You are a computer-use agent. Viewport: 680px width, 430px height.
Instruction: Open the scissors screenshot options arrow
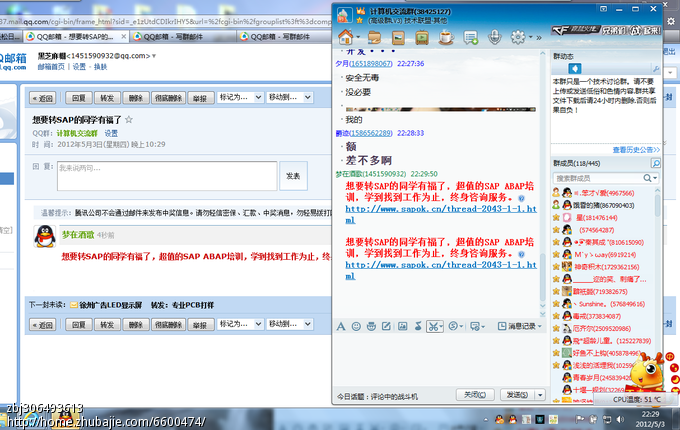[x=441, y=327]
